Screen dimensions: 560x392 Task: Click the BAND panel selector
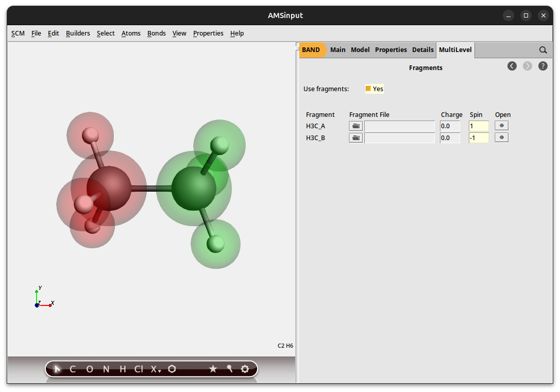[x=311, y=49]
